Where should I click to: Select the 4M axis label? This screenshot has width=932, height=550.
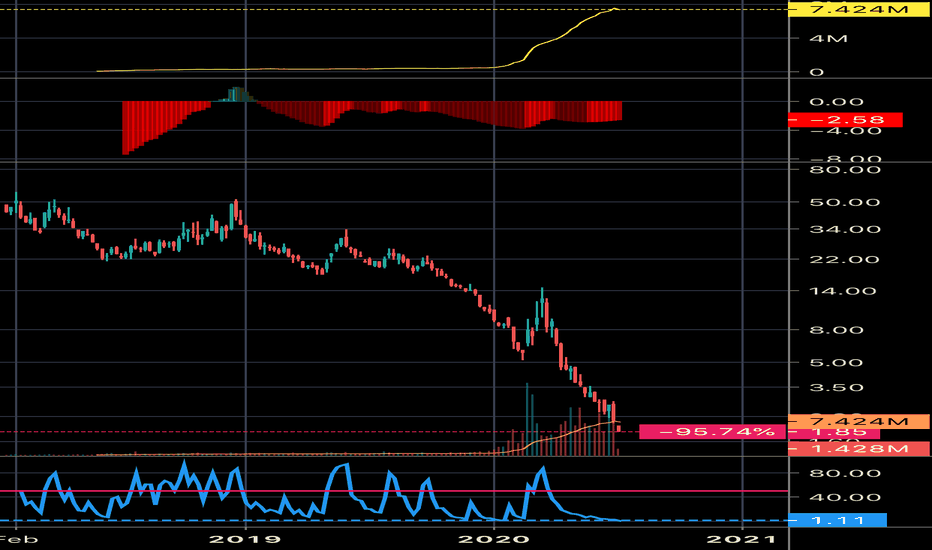tap(828, 39)
